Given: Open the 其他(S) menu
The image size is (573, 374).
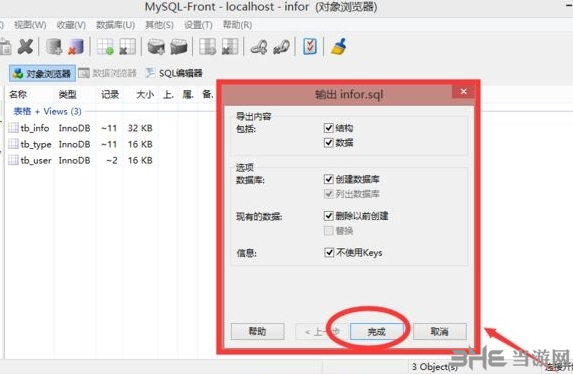Looking at the screenshot, I should [159, 25].
